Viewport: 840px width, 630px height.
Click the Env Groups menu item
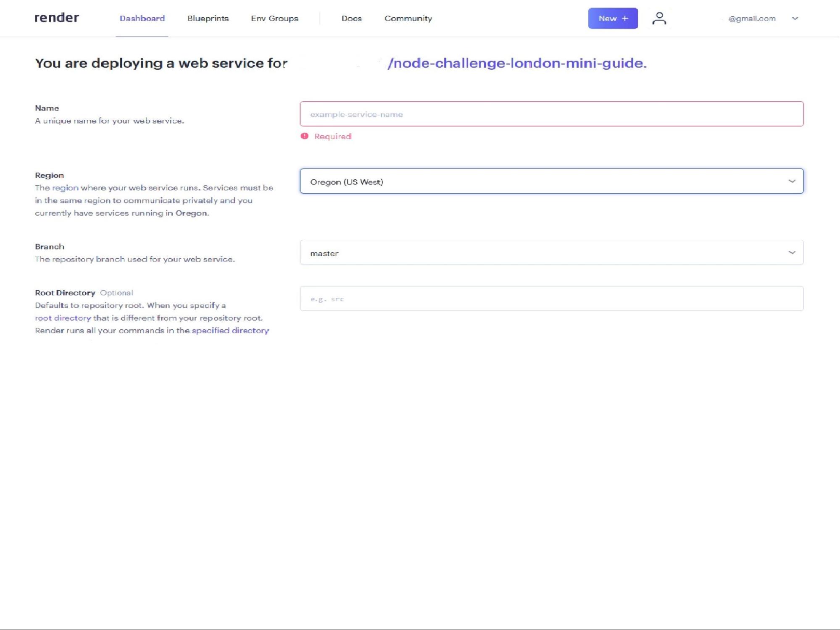[x=275, y=18]
